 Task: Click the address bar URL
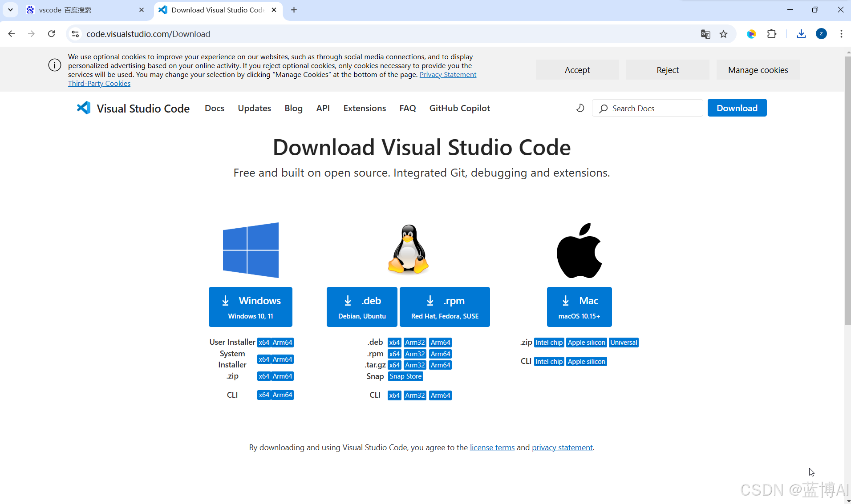tap(148, 34)
